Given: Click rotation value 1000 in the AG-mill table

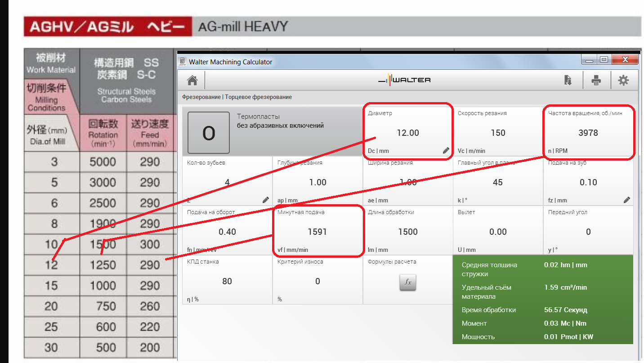Looking at the screenshot, I should click(x=103, y=286).
